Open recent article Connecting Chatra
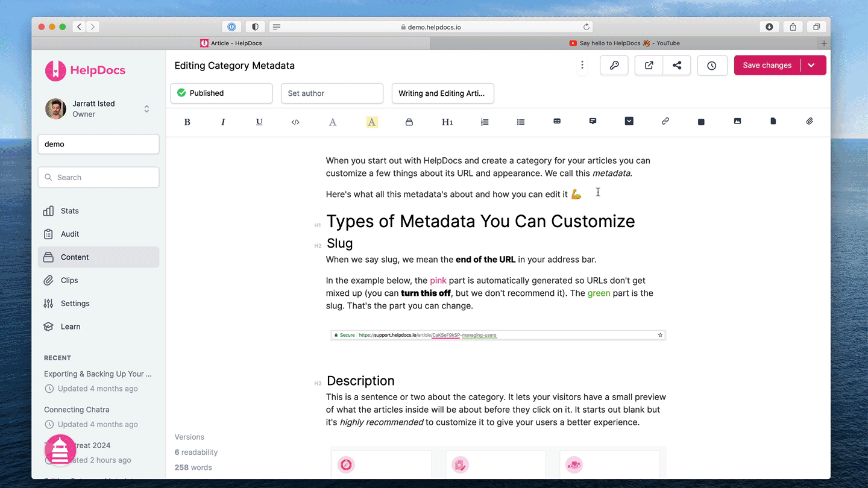The image size is (868, 488). pyautogui.click(x=77, y=410)
